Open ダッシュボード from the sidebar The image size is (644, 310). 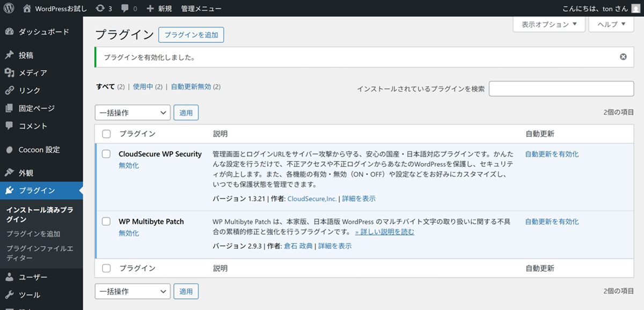43,32
